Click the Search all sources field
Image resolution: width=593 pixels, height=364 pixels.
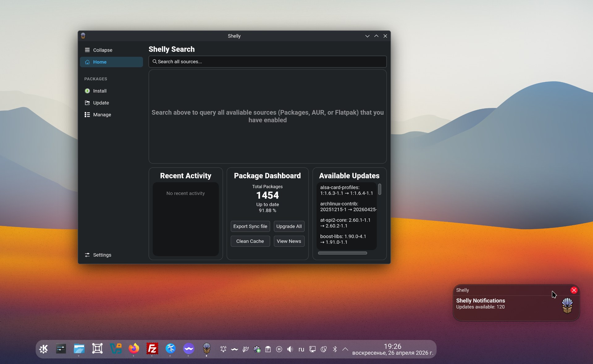click(x=267, y=62)
